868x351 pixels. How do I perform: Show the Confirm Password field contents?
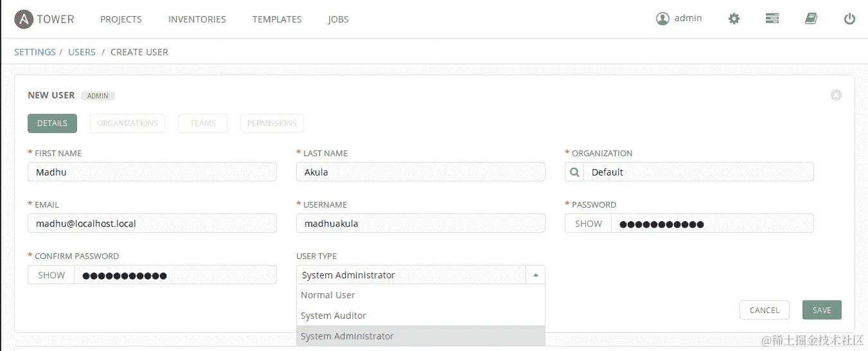click(x=51, y=275)
